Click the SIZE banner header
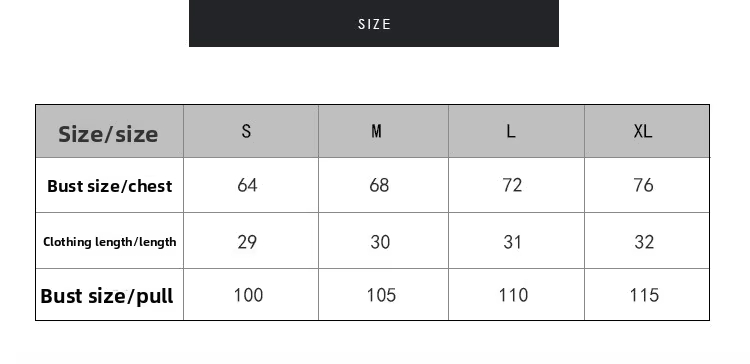 pos(374,23)
